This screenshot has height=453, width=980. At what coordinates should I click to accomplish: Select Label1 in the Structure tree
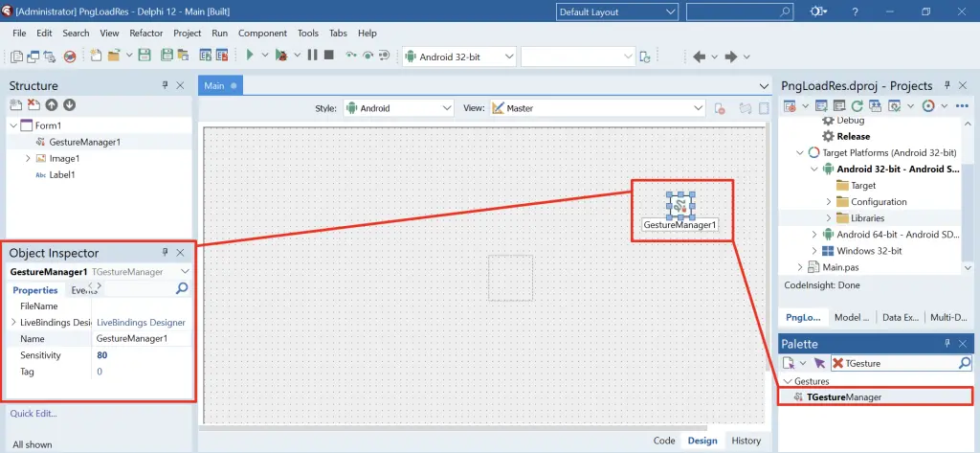62,174
